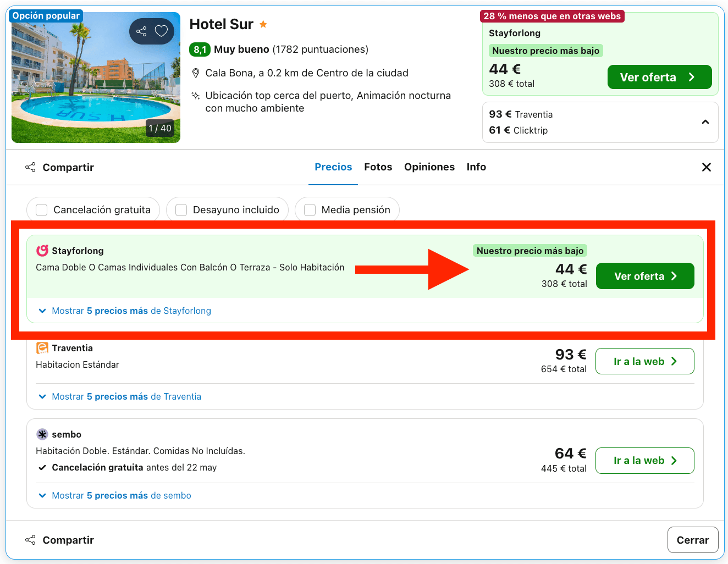Screen dimensions: 728x564
Task: Tick the Media pensión checkbox
Action: click(310, 210)
